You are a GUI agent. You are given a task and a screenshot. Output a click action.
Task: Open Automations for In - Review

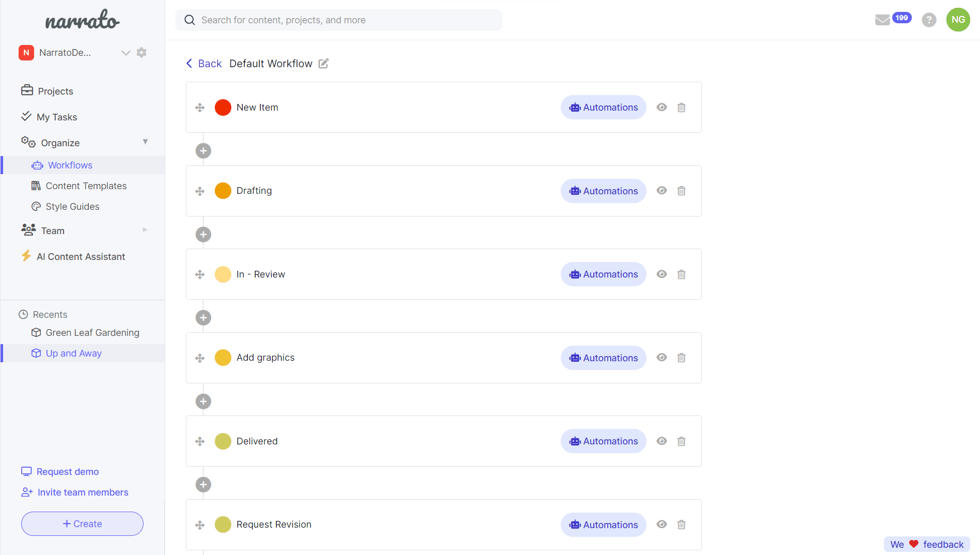[x=604, y=274]
